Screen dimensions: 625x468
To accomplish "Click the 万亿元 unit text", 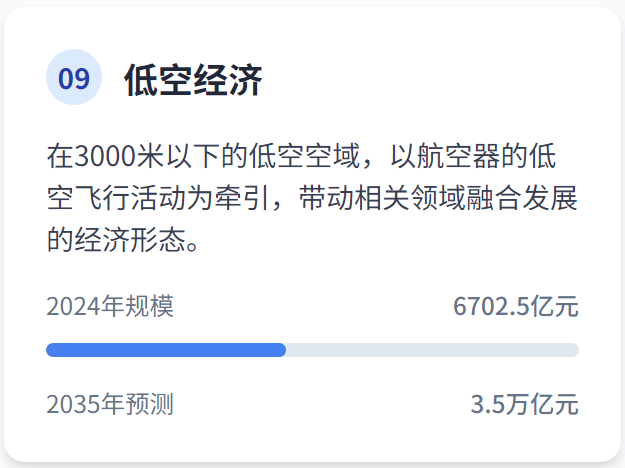I will tap(542, 404).
